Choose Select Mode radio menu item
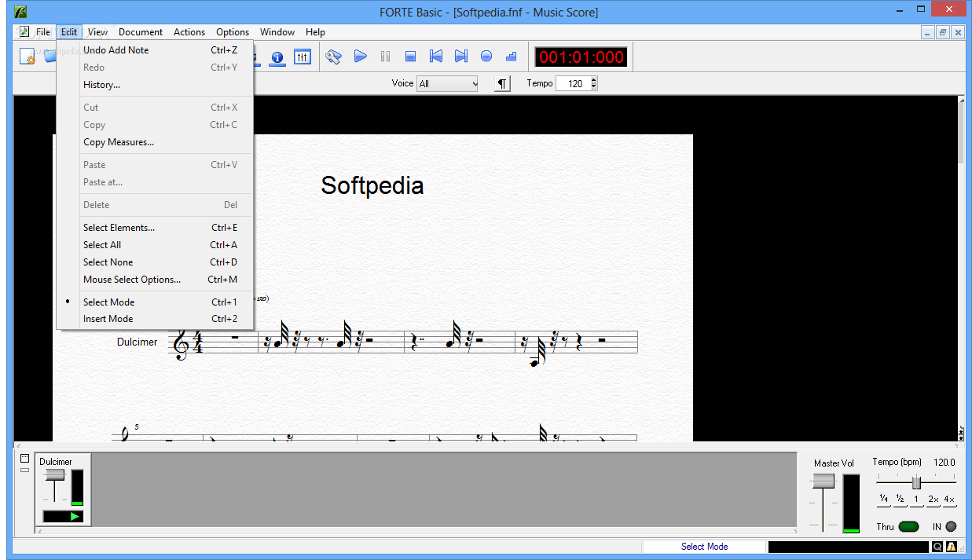972x560 pixels. (x=154, y=302)
